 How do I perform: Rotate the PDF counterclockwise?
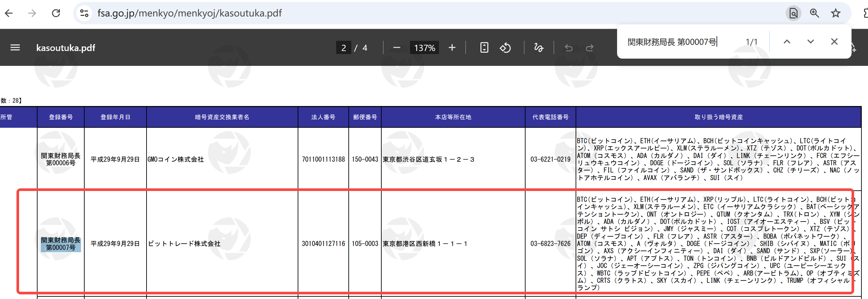click(505, 47)
